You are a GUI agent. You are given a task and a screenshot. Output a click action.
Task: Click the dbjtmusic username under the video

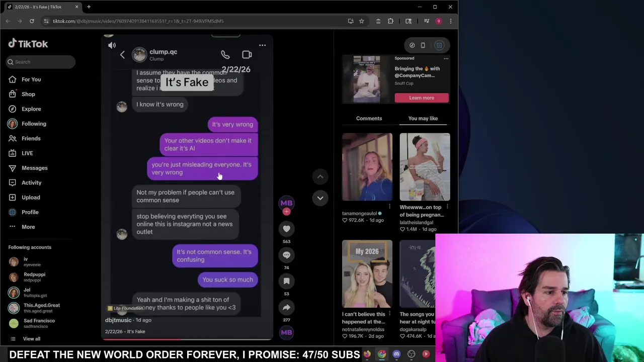[x=118, y=320]
